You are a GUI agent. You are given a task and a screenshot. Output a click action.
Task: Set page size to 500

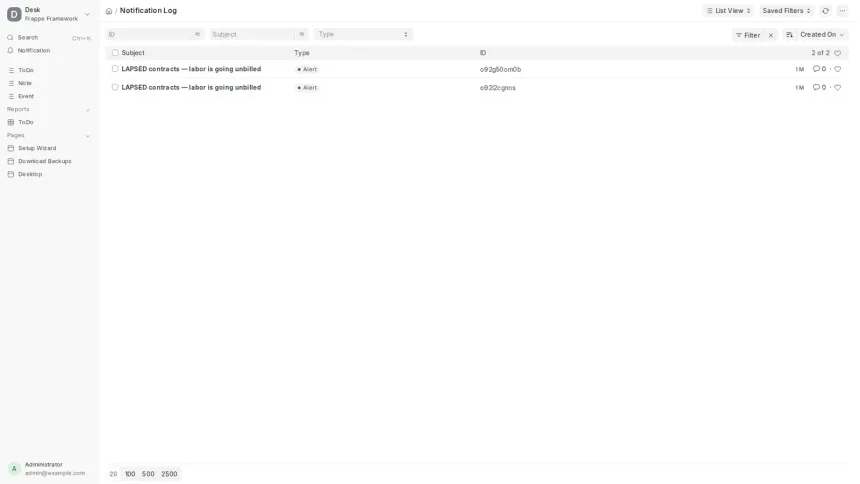coord(148,474)
